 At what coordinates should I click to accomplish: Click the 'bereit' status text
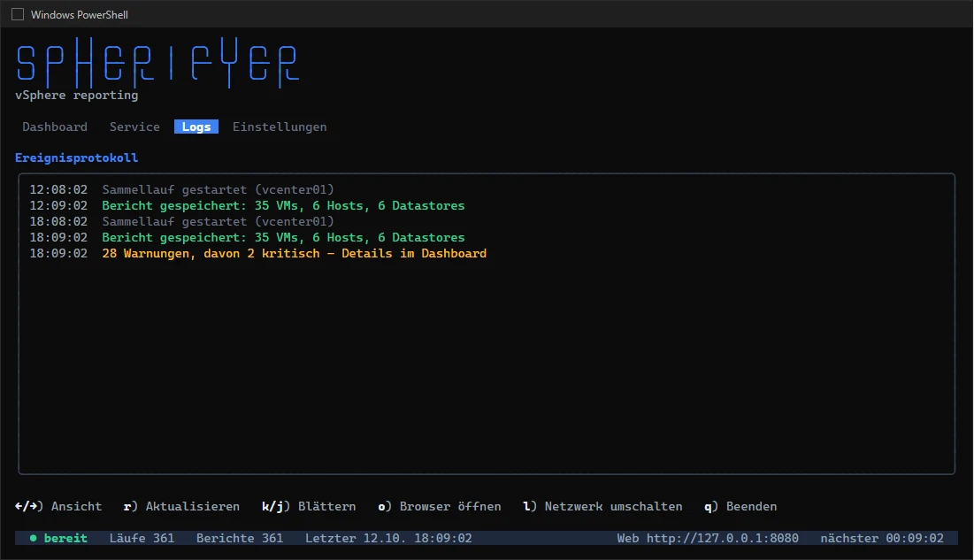(x=65, y=538)
